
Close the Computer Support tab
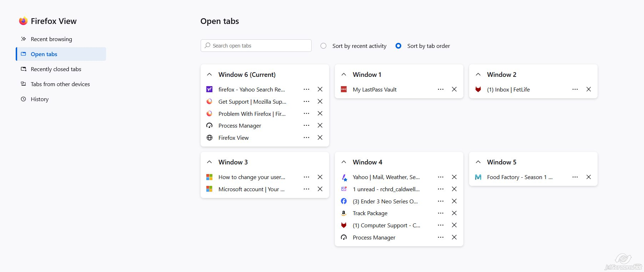coord(454,225)
